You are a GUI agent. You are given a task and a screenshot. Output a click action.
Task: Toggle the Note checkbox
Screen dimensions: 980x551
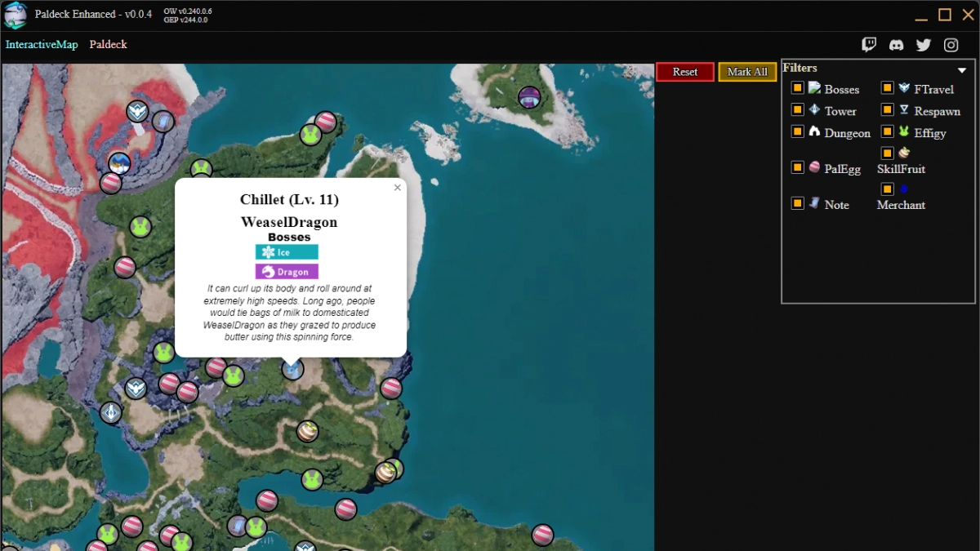(x=797, y=202)
